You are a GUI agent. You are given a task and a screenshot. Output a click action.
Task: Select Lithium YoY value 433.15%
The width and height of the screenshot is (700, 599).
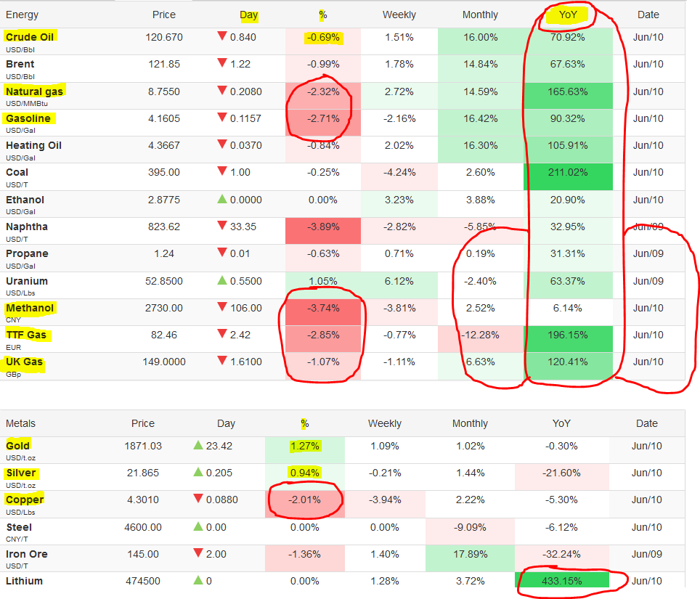click(561, 581)
